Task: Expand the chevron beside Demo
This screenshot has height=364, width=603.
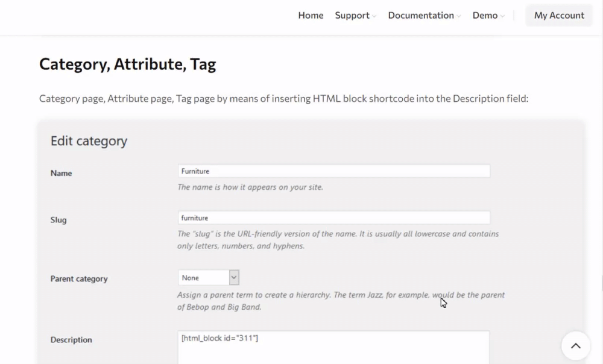Action: (502, 16)
